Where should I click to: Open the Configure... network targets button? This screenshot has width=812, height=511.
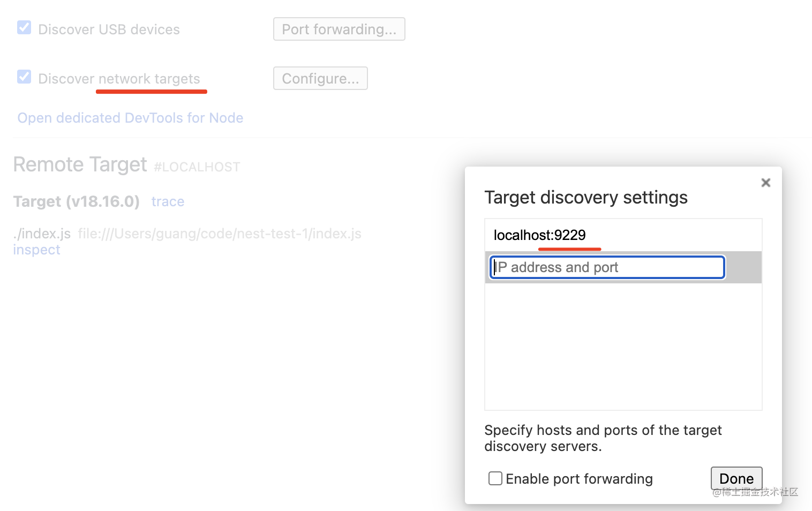pos(320,78)
